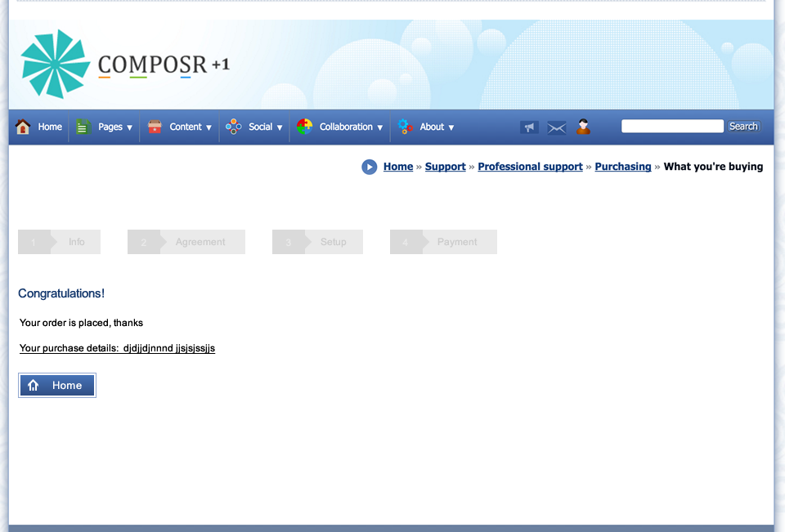
Task: Click the blue breadcrumb play arrow icon
Action: pos(370,167)
